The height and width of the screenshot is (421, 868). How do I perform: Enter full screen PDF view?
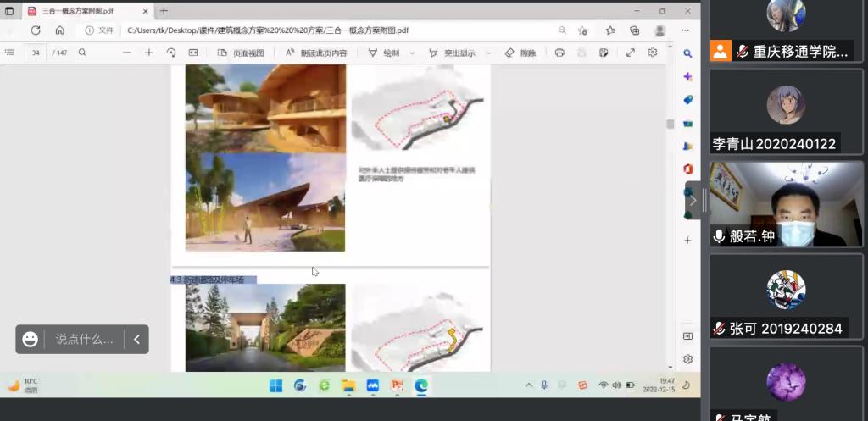click(631, 53)
